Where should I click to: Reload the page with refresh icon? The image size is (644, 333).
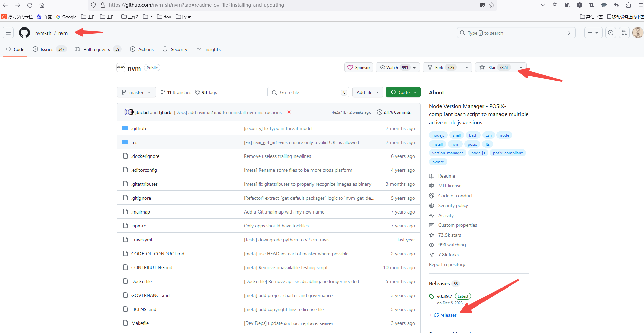pos(30,5)
